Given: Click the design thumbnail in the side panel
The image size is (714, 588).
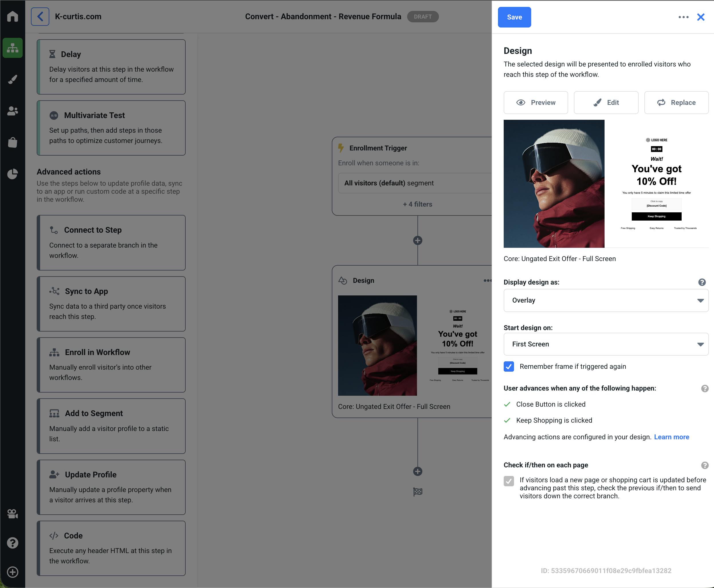Looking at the screenshot, I should (606, 184).
